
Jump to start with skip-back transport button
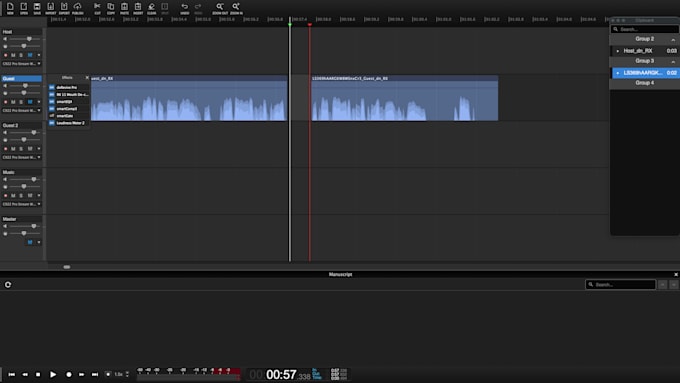pos(12,374)
